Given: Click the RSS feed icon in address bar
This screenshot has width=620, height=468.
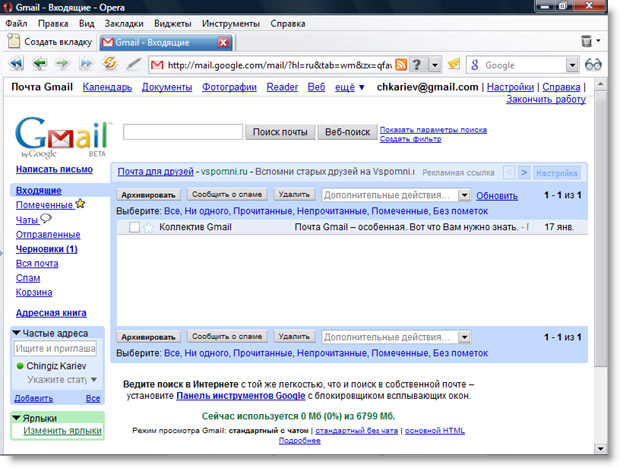Looking at the screenshot, I should pyautogui.click(x=401, y=65).
